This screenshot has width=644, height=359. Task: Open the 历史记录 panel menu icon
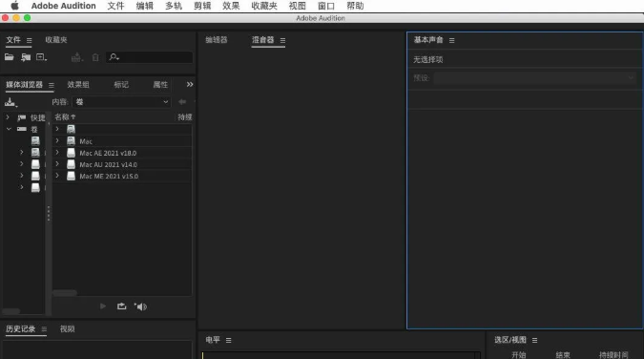tap(44, 329)
